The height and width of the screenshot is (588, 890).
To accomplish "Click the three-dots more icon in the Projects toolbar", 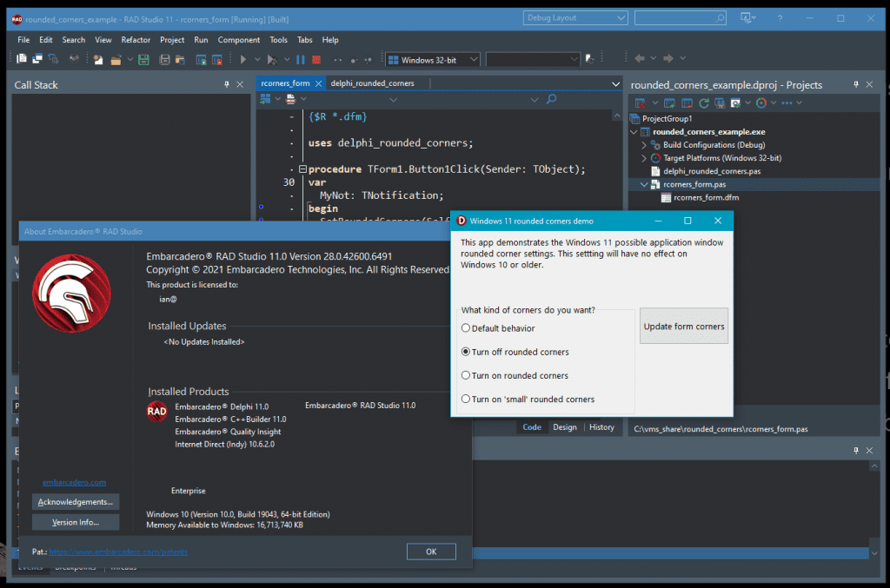I will [787, 102].
